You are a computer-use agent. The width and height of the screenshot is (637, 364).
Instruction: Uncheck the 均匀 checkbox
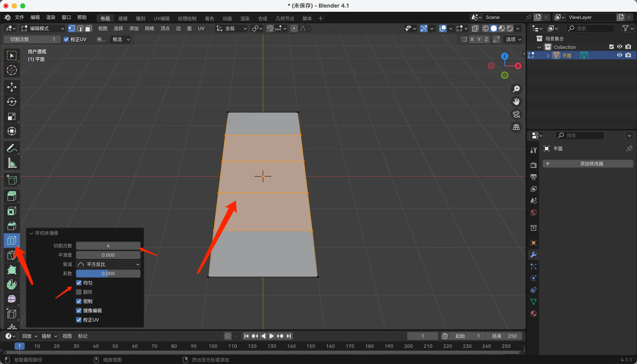[x=79, y=283]
